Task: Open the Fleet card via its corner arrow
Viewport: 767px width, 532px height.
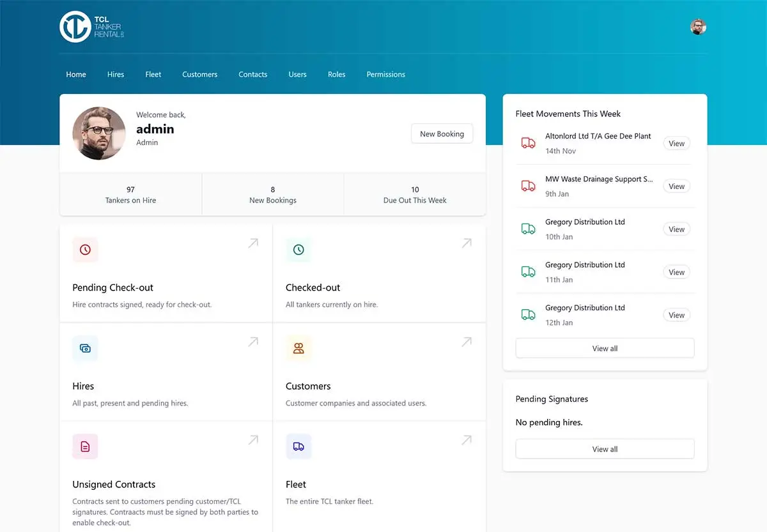Action: point(466,440)
